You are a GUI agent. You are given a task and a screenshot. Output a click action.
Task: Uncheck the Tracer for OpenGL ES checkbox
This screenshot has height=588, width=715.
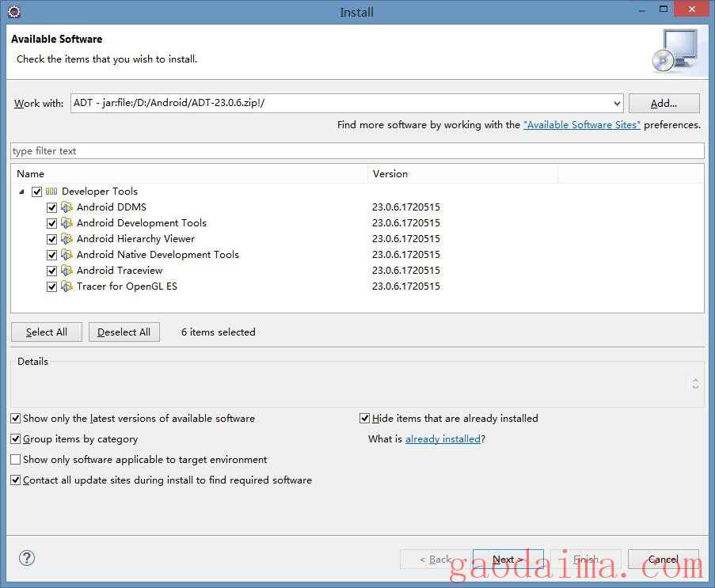[x=52, y=286]
